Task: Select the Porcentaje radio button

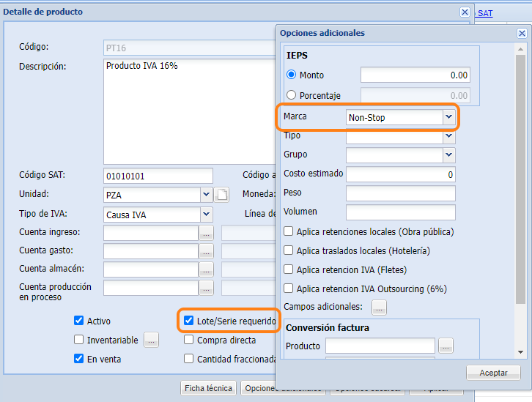Action: click(292, 95)
